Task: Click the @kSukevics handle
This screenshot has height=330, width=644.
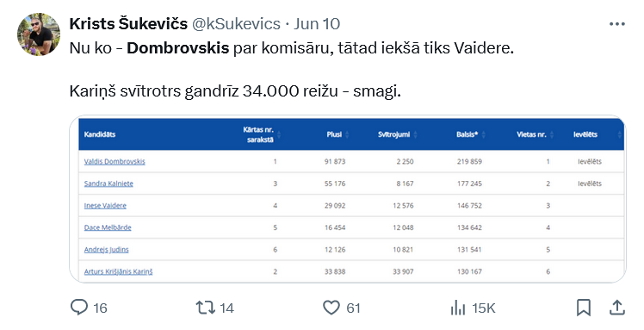Action: [x=236, y=24]
